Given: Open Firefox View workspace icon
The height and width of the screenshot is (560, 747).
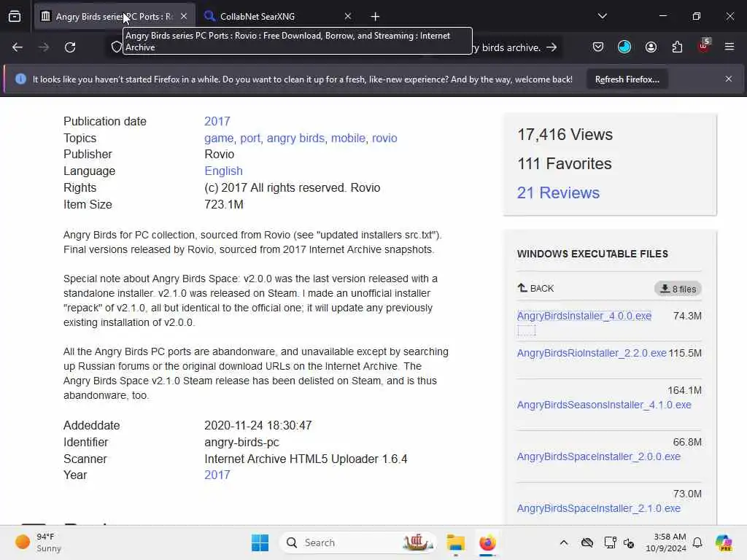Looking at the screenshot, I should click(x=15, y=16).
